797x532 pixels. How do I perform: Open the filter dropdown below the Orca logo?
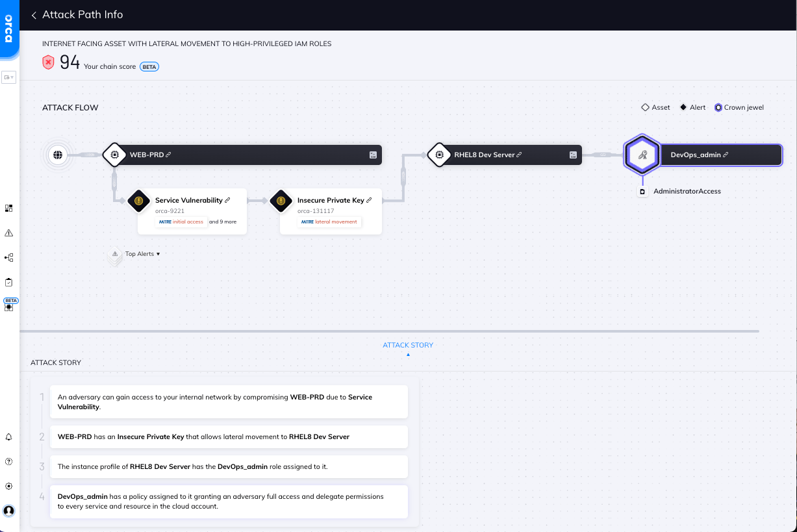click(x=8, y=77)
